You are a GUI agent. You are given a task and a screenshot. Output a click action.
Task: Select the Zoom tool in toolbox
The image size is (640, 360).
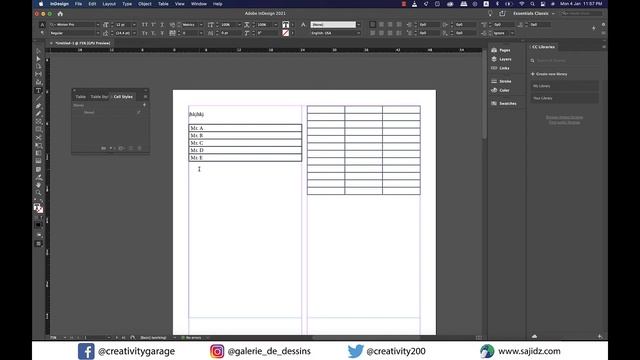click(x=38, y=193)
